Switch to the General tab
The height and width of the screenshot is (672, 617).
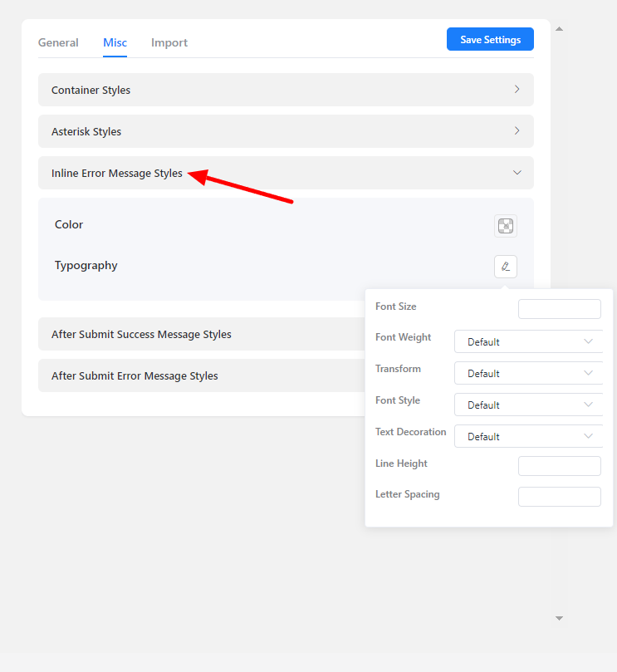58,42
